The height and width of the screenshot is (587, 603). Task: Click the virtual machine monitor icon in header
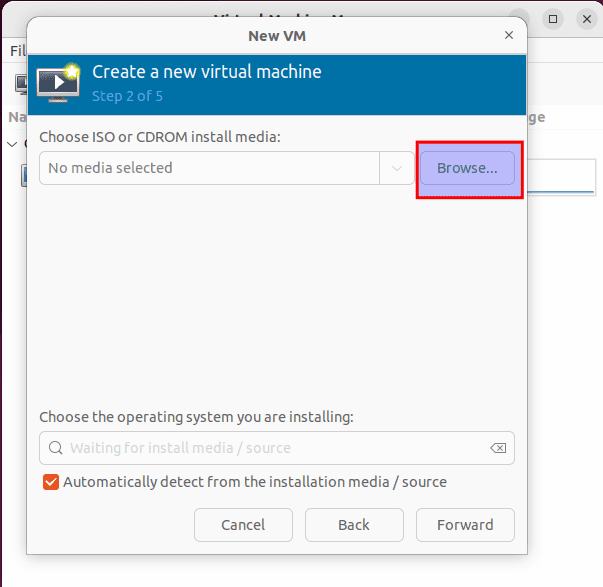click(59, 84)
